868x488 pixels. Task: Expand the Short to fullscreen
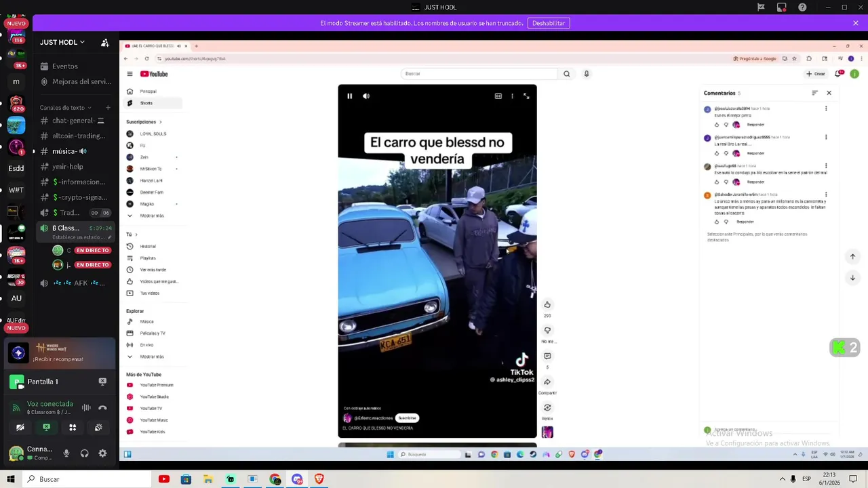(526, 96)
